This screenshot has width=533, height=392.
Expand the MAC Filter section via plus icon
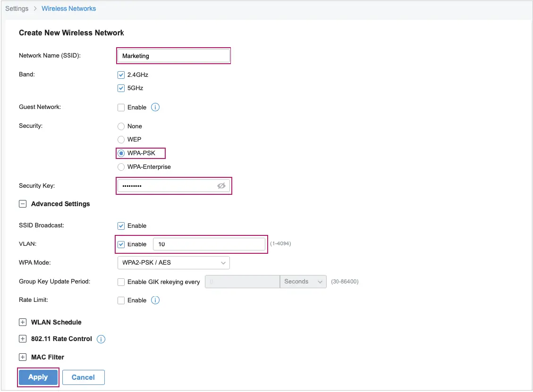pyautogui.click(x=22, y=357)
